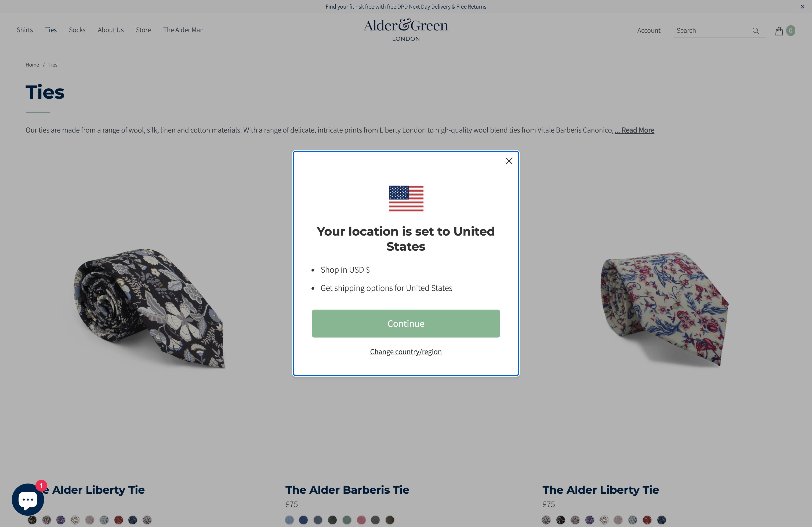Go to Home via breadcrumb
812x527 pixels.
(x=32, y=65)
